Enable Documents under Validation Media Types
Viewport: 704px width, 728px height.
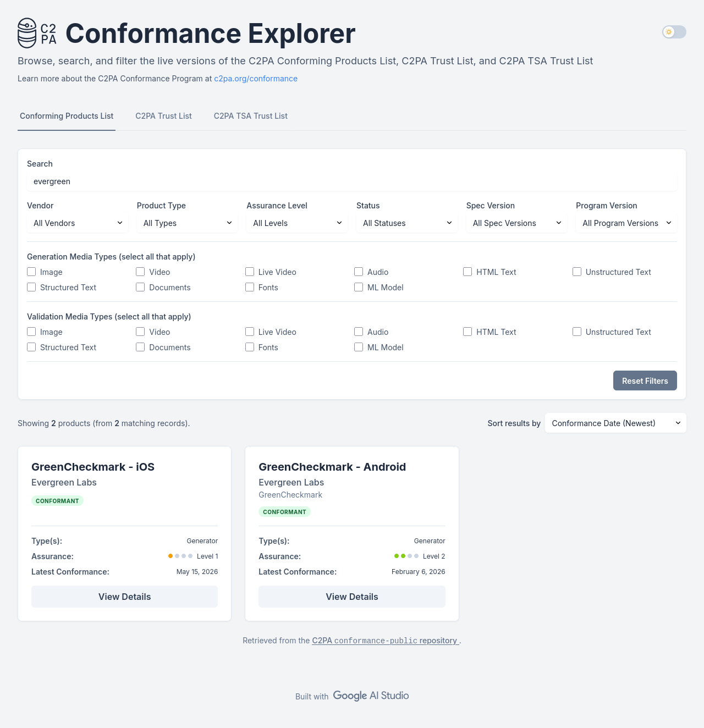(140, 348)
